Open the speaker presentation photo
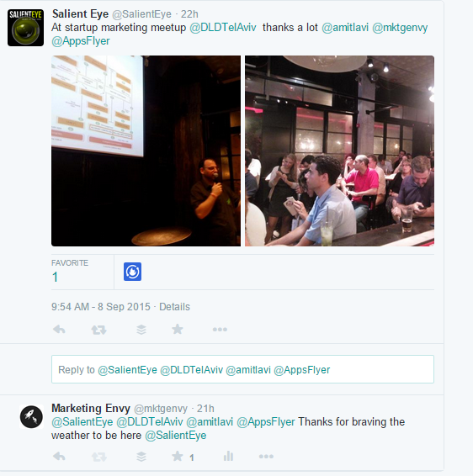This screenshot has width=473, height=476. pyautogui.click(x=146, y=151)
